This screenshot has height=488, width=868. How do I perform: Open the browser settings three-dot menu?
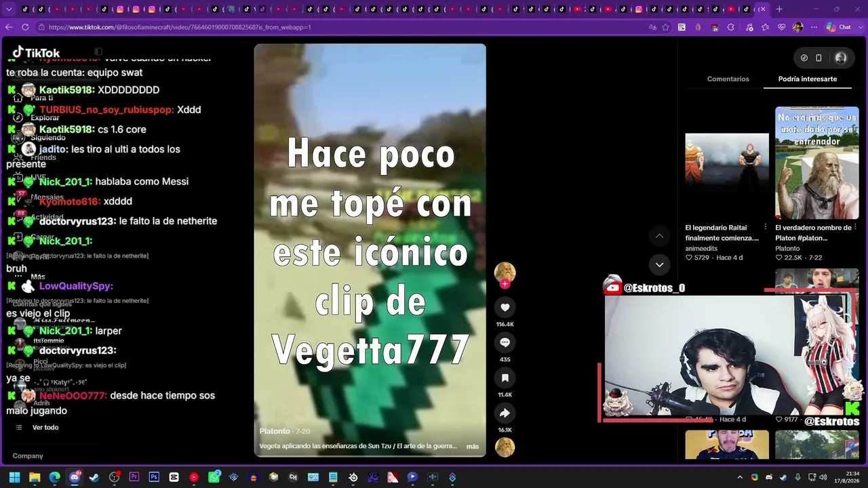[x=814, y=27]
